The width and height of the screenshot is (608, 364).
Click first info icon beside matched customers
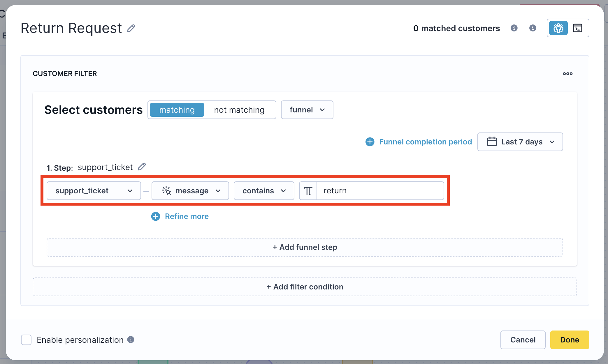pyautogui.click(x=514, y=28)
